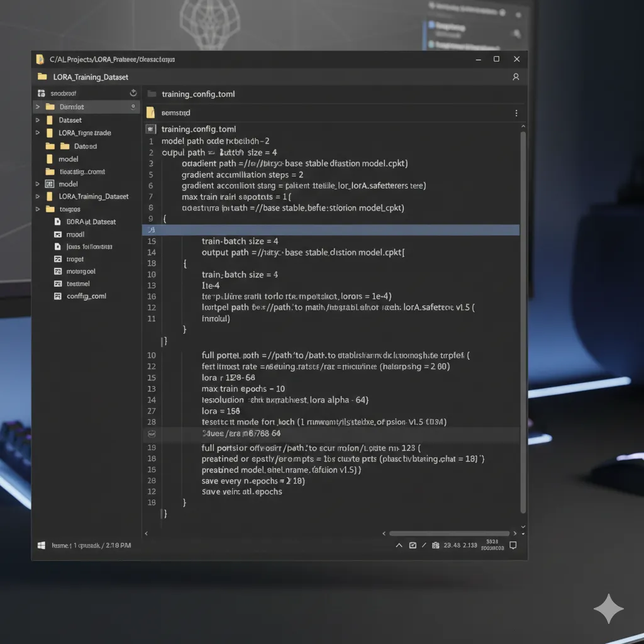Click the icon beside 'conffig_coml'

click(x=58, y=296)
